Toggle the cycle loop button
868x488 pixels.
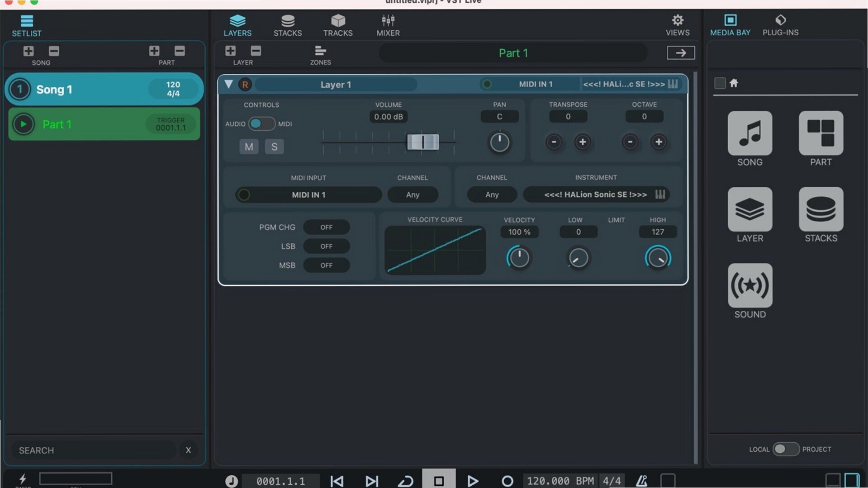pos(405,481)
